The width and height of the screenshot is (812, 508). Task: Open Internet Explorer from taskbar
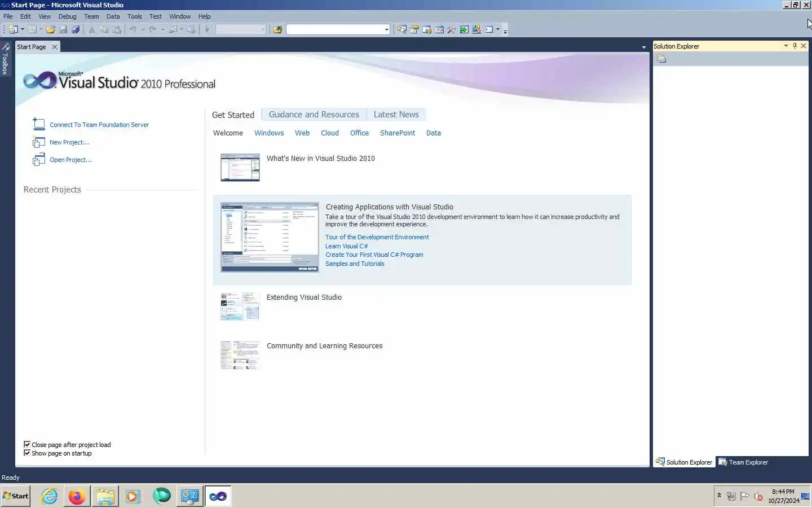click(50, 496)
